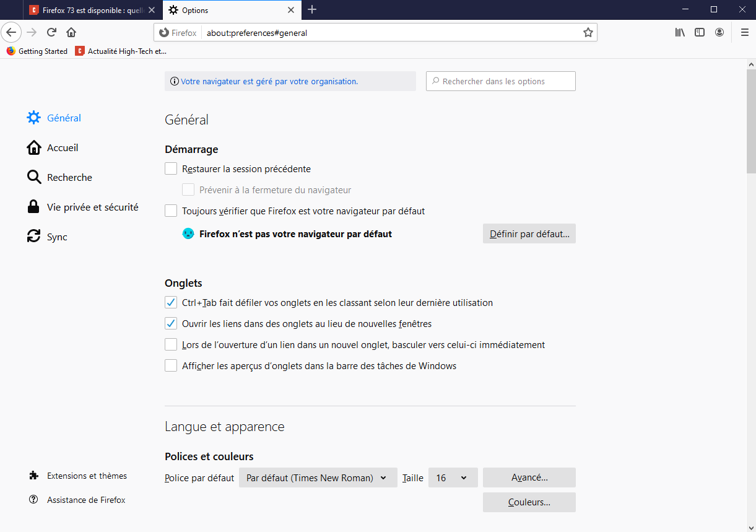Select Vie privée et sécurité category

tap(92, 207)
